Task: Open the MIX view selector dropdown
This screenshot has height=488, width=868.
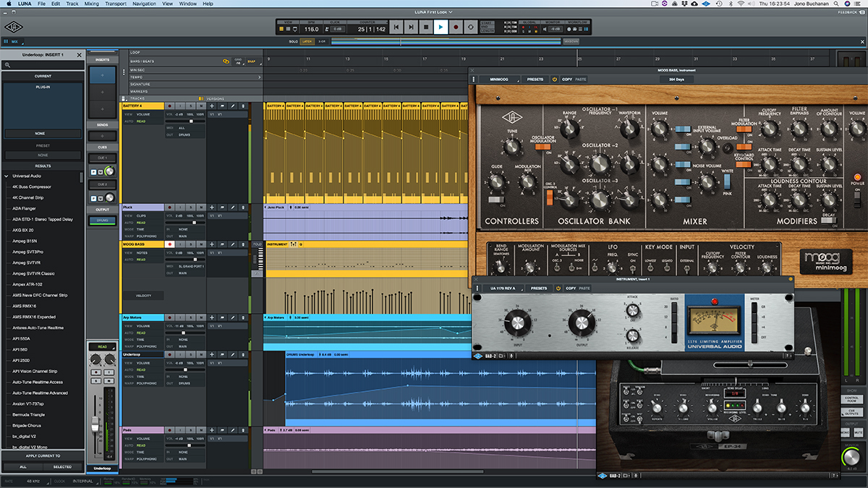Action: [x=12, y=41]
